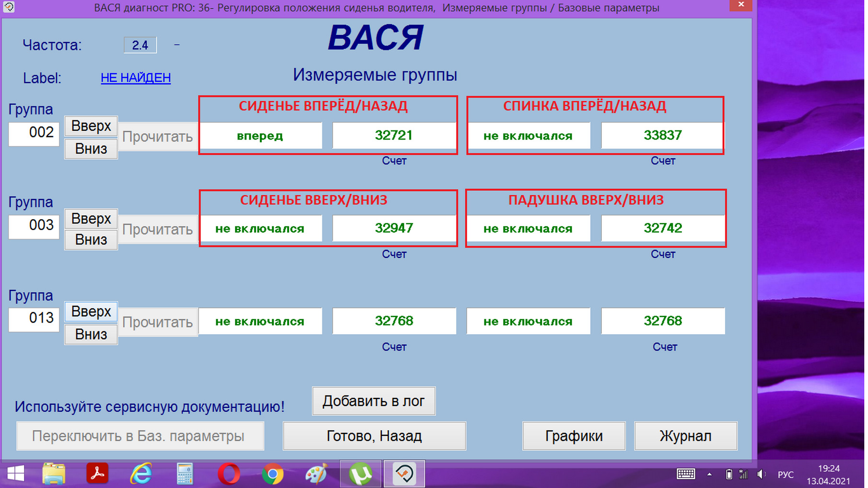
Task: Click Прочитать for group 003
Action: [x=158, y=230]
